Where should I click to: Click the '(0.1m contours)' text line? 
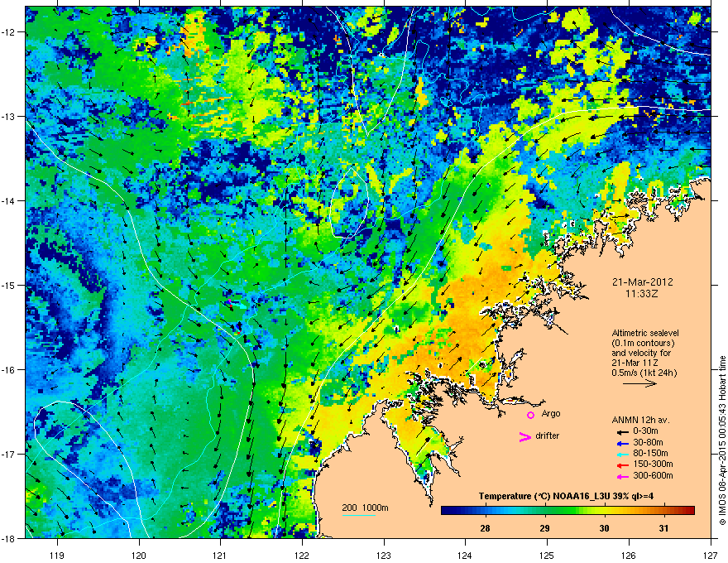pyautogui.click(x=643, y=344)
